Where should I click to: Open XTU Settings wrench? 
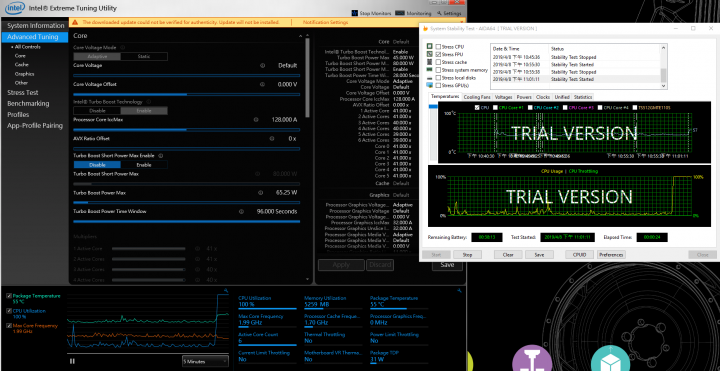449,13
